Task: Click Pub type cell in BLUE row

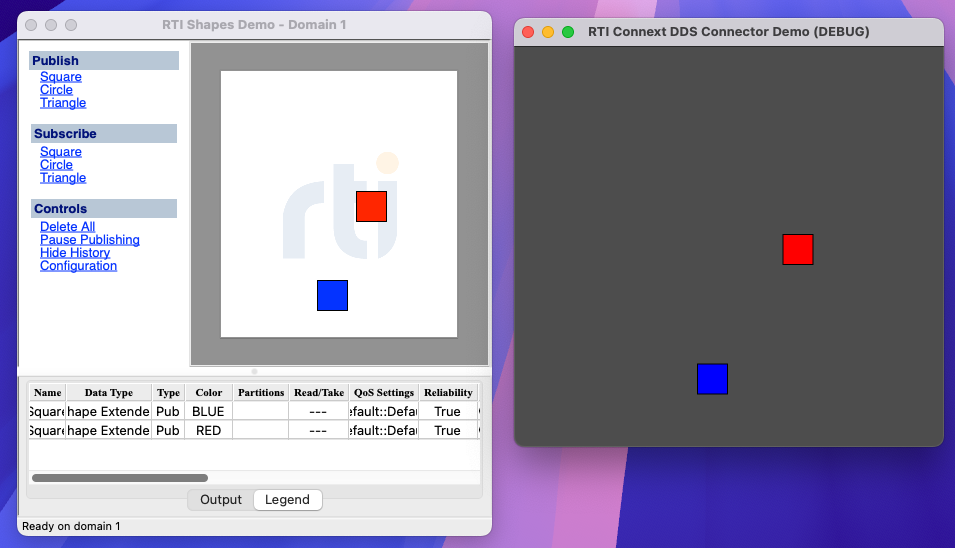Action: (168, 412)
